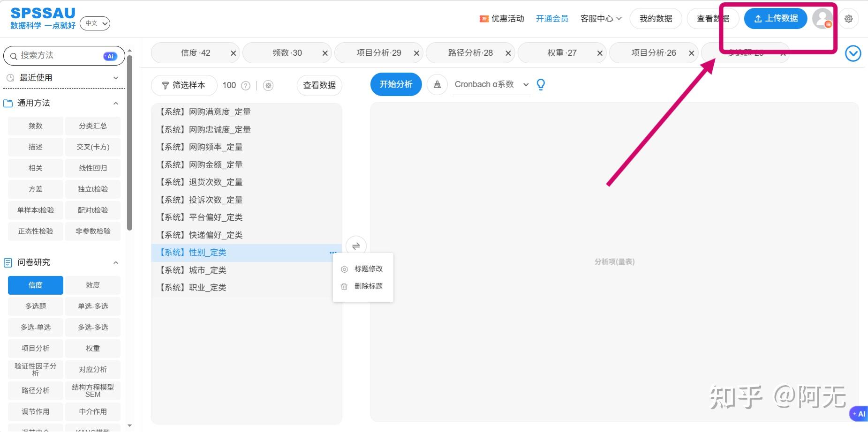Screen dimensions: 868x432
Task: Close the 权重·27 tab
Action: tap(599, 53)
